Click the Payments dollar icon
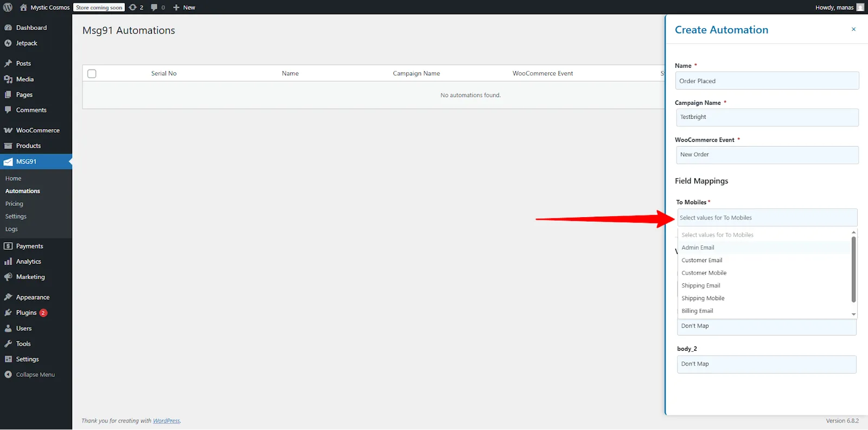 pos(8,246)
